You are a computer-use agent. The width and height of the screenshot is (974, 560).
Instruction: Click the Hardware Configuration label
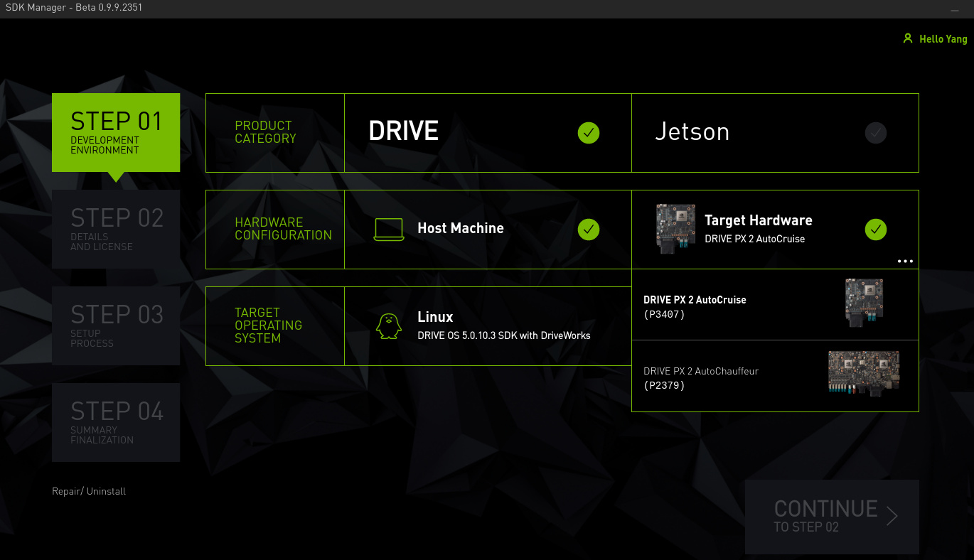coord(283,229)
